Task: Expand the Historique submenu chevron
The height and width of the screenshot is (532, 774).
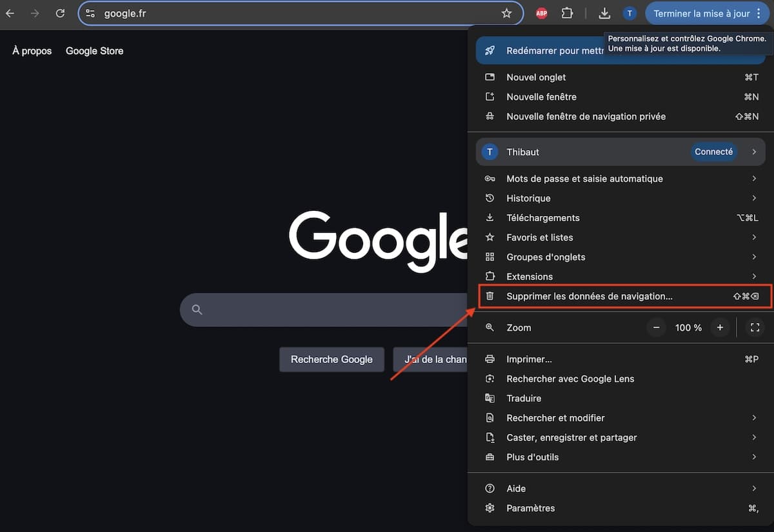Action: point(754,198)
